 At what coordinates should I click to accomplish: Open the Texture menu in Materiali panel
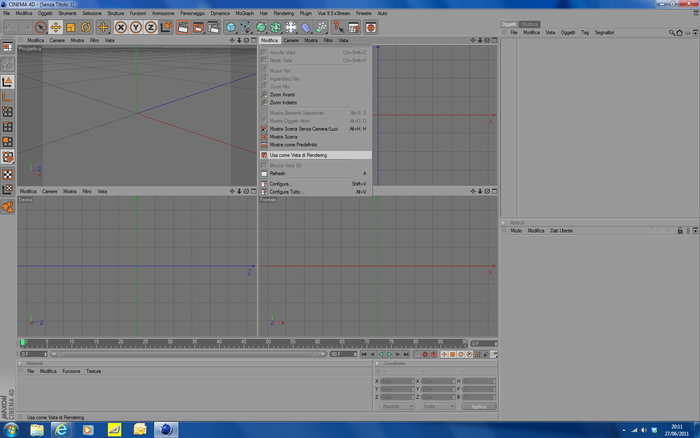click(x=93, y=371)
